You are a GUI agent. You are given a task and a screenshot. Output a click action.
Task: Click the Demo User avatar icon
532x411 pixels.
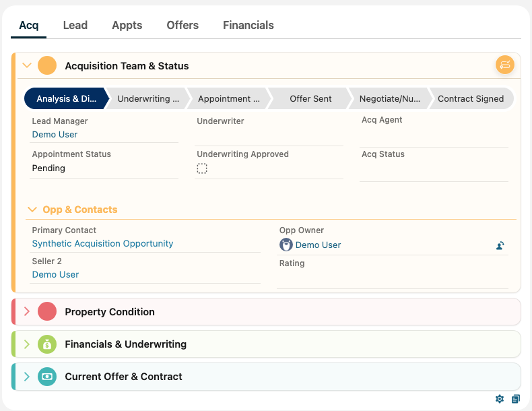pos(286,245)
